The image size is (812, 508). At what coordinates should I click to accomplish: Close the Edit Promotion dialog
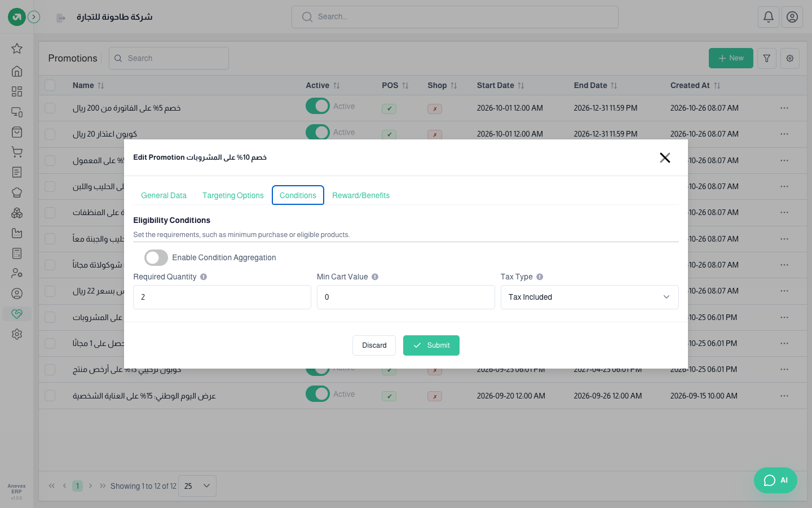click(665, 157)
